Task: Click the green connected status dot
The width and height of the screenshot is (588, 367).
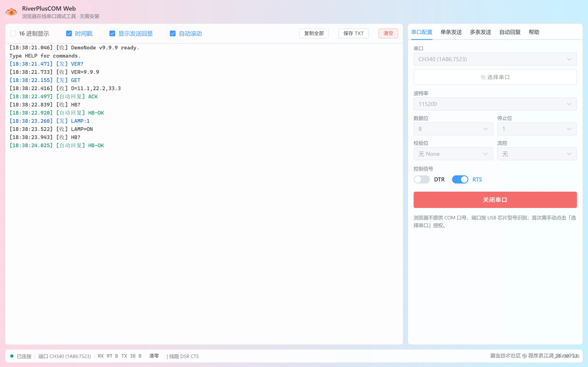Action: pos(12,356)
